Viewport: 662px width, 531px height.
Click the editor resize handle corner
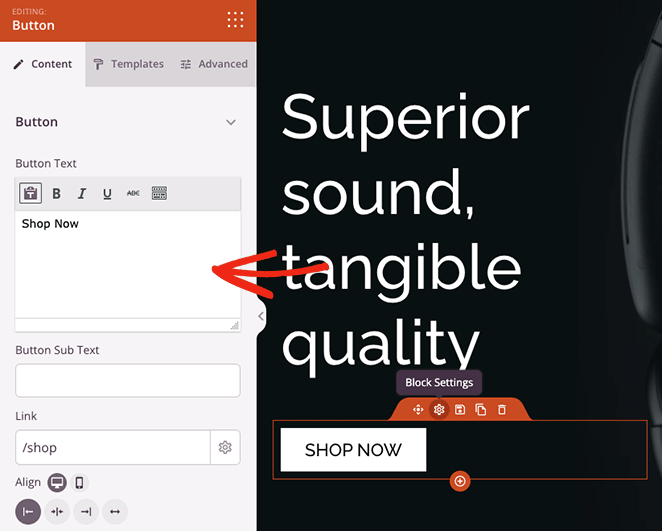pos(235,325)
